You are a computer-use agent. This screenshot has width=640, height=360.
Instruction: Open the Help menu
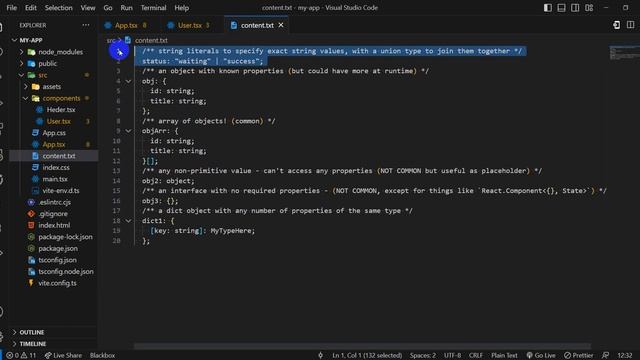pos(182,8)
